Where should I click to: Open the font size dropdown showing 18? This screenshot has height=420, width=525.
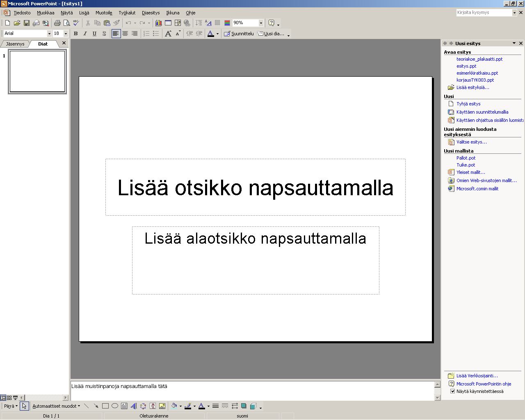[x=66, y=34]
